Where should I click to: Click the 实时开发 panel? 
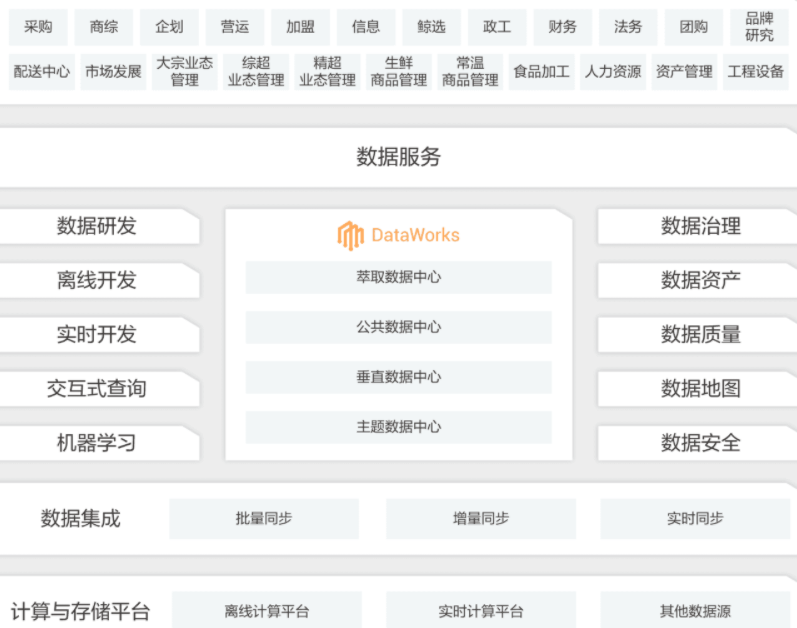coord(99,335)
